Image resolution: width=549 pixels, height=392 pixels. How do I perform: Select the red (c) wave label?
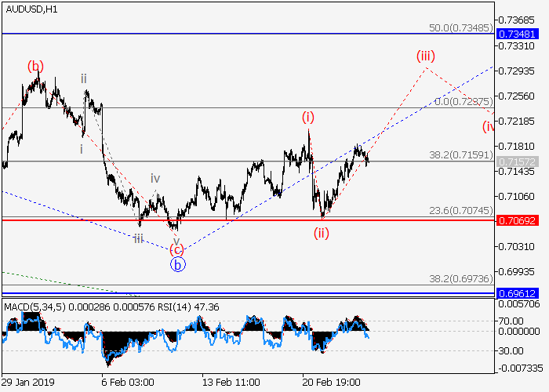click(x=176, y=250)
